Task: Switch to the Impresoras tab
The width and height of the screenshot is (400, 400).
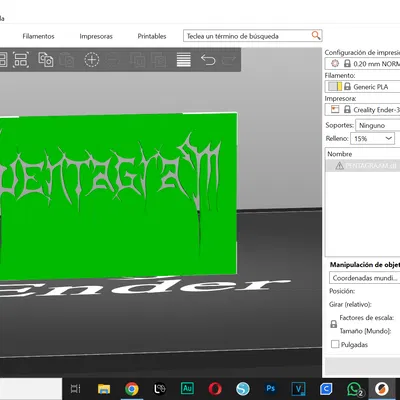Action: click(96, 36)
